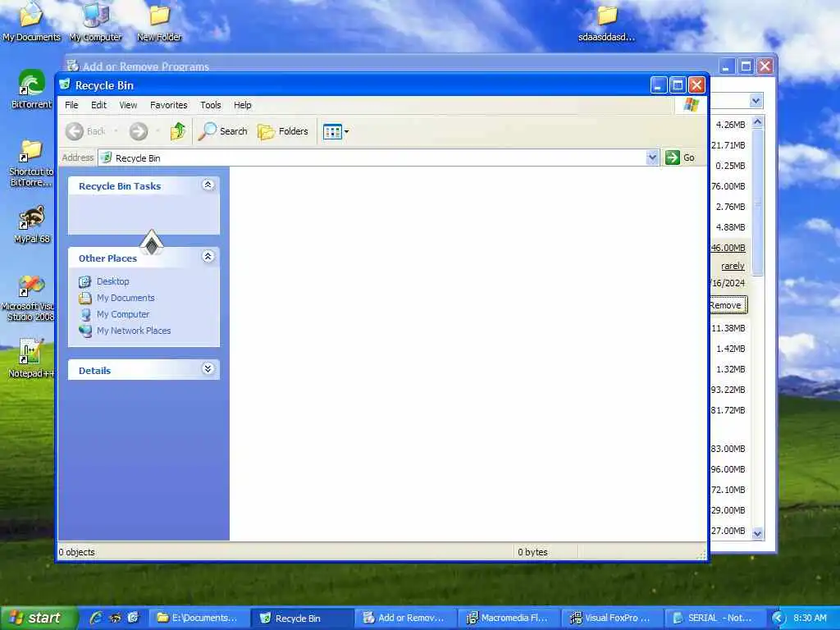840x630 pixels.
Task: Toggle the Folders pane button
Action: point(283,131)
